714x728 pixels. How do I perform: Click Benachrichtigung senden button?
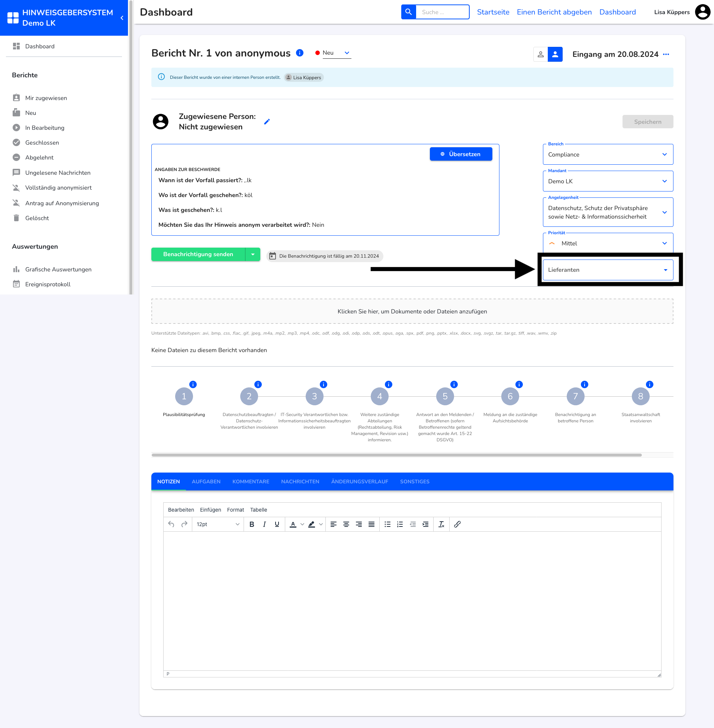[x=198, y=254]
